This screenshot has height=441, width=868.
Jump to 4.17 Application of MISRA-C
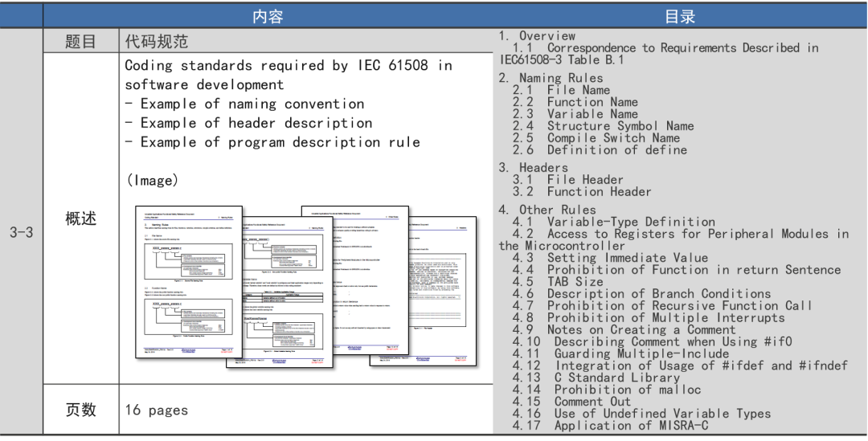click(610, 425)
